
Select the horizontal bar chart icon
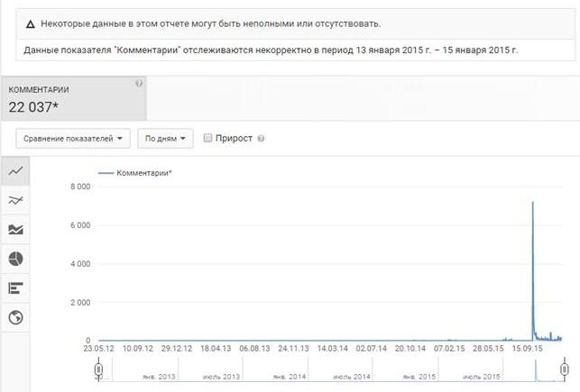pos(15,287)
